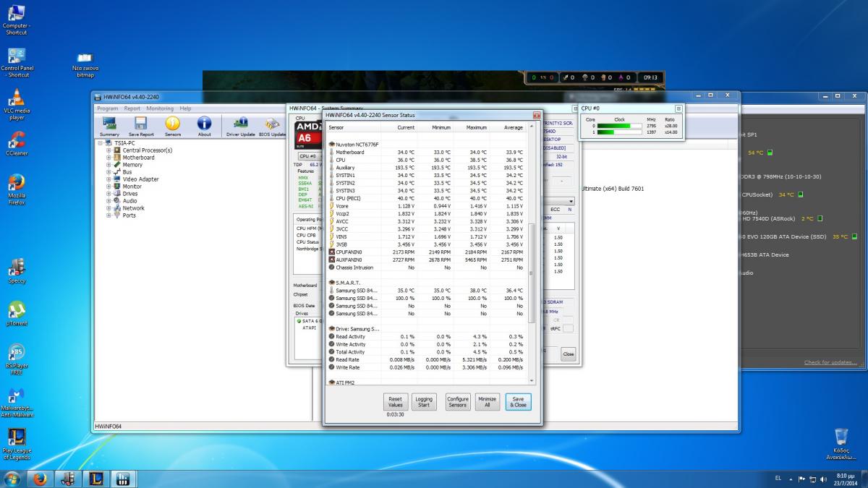Expand the Audio tree node
This screenshot has height=488, width=868.
(109, 201)
